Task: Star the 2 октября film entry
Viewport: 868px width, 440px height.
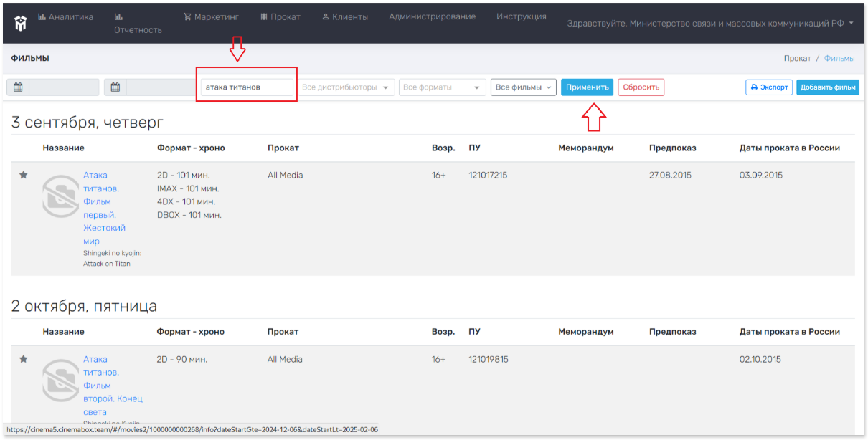Action: [23, 359]
